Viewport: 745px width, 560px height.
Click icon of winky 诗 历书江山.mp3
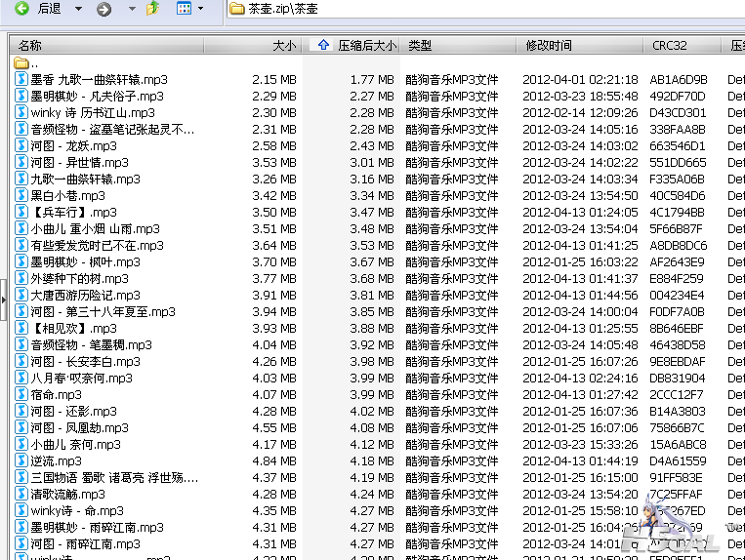[x=21, y=112]
